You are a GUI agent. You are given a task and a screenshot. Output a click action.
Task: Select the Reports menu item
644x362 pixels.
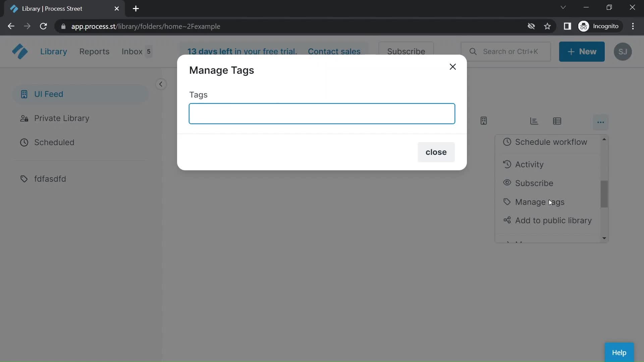point(94,51)
